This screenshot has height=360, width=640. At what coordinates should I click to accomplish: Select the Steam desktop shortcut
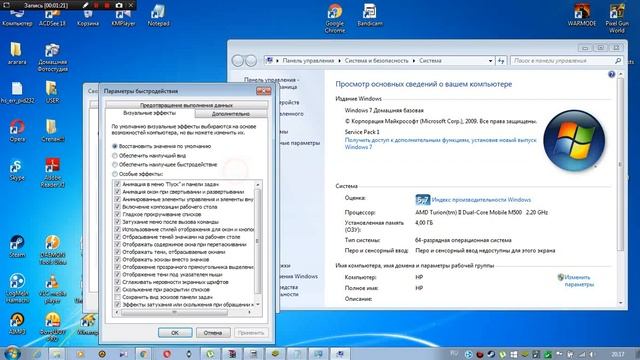tap(17, 246)
